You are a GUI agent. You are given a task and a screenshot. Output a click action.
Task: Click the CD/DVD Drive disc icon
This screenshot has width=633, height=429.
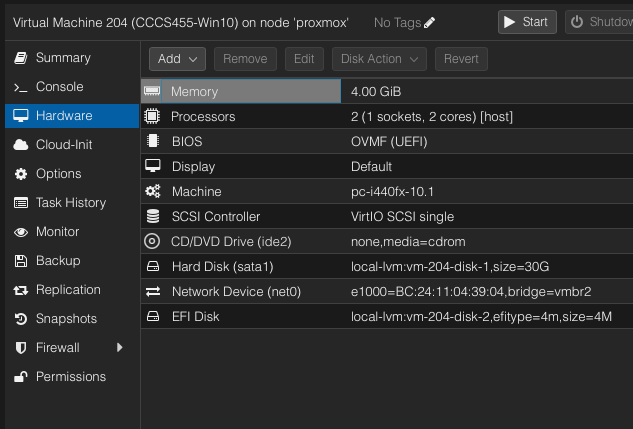click(x=152, y=241)
